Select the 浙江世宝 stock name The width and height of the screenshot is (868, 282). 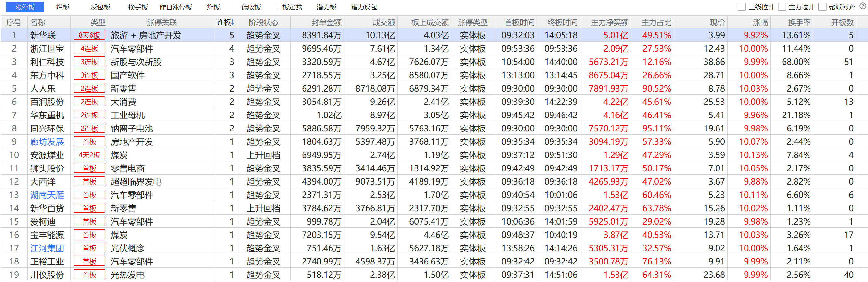(x=47, y=48)
